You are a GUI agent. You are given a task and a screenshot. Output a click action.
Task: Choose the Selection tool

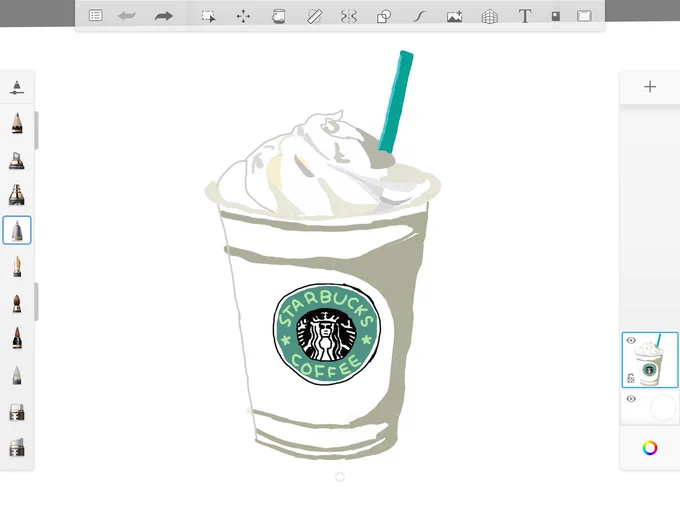(208, 16)
